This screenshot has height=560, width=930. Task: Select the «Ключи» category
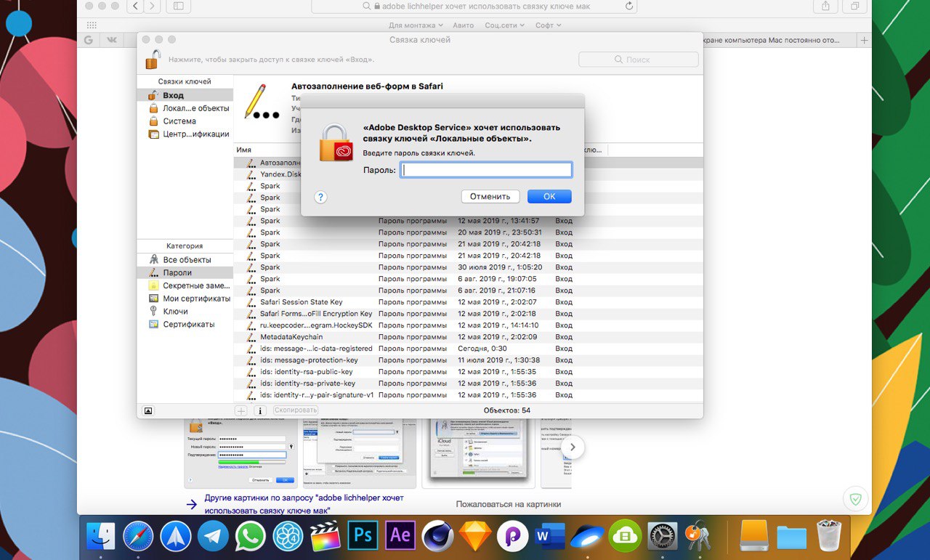[x=185, y=312]
